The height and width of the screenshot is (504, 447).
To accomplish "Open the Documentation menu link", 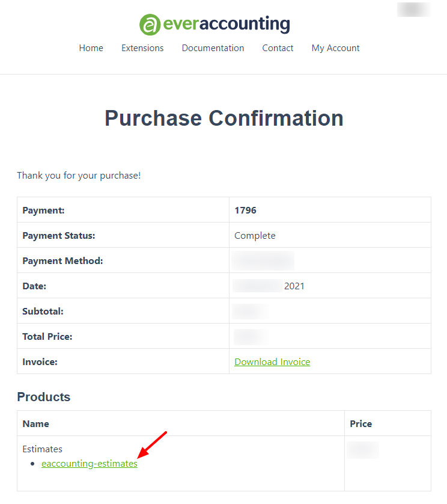I will (213, 48).
